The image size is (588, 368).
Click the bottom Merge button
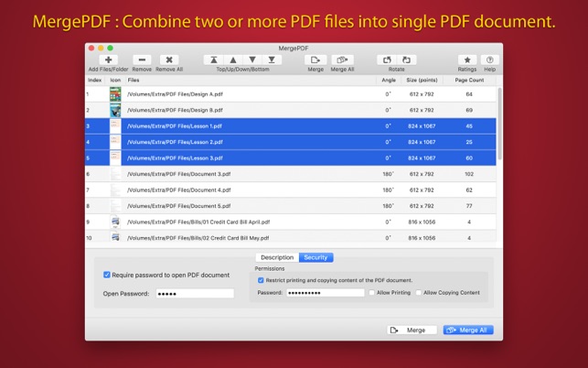pos(412,330)
